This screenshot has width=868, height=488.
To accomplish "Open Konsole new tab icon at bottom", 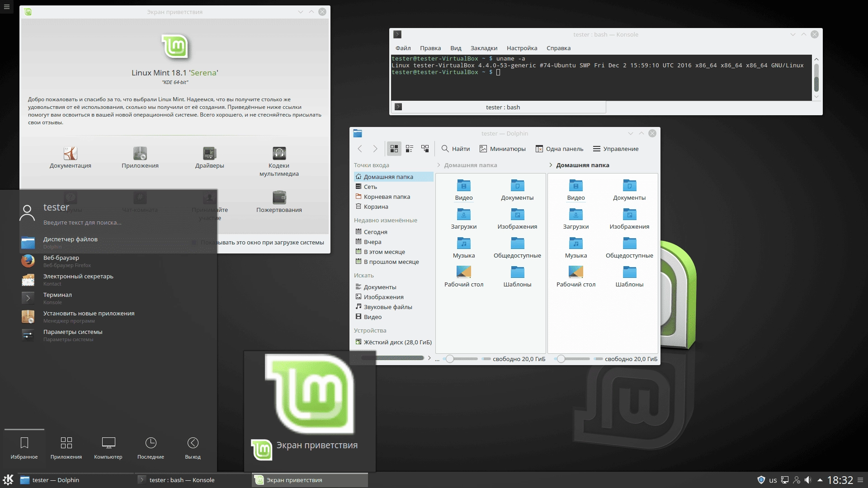I will 398,107.
